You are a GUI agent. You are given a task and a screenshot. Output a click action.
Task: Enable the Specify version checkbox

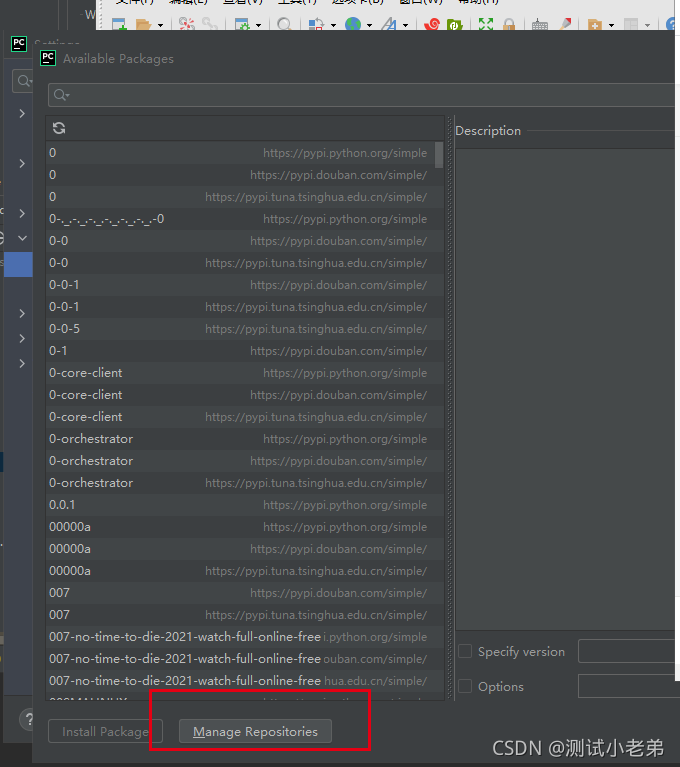pyautogui.click(x=465, y=651)
